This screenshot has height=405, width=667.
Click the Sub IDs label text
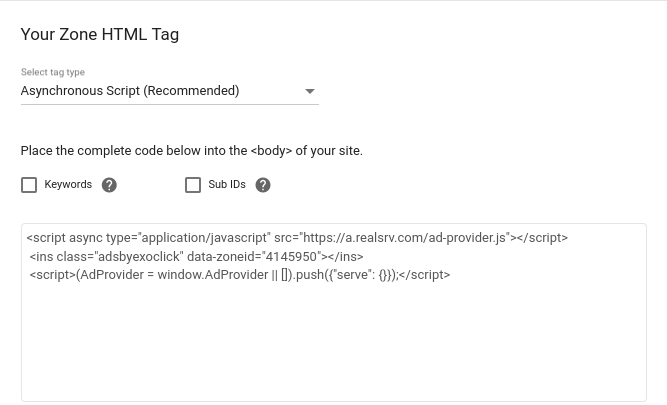[227, 185]
